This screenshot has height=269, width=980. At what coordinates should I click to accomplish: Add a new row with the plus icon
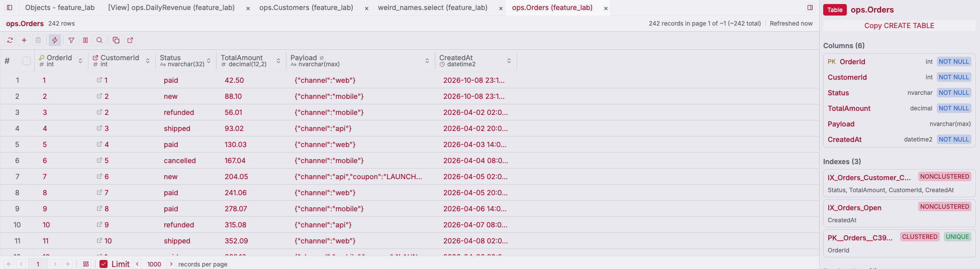tap(24, 40)
